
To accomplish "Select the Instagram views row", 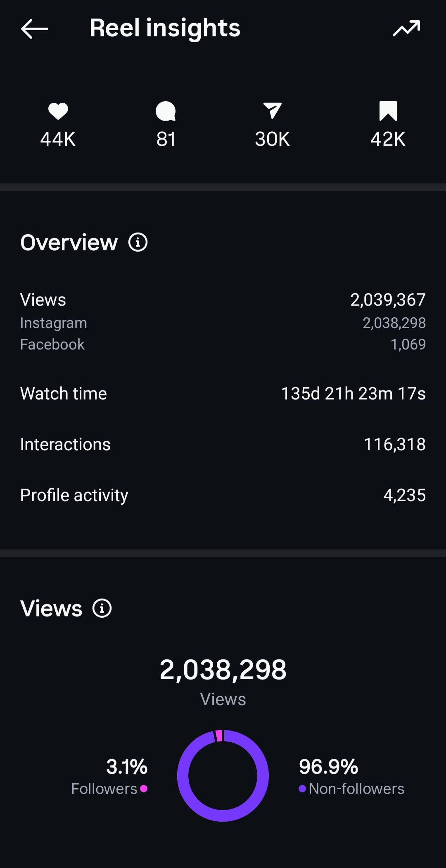I will (x=223, y=323).
